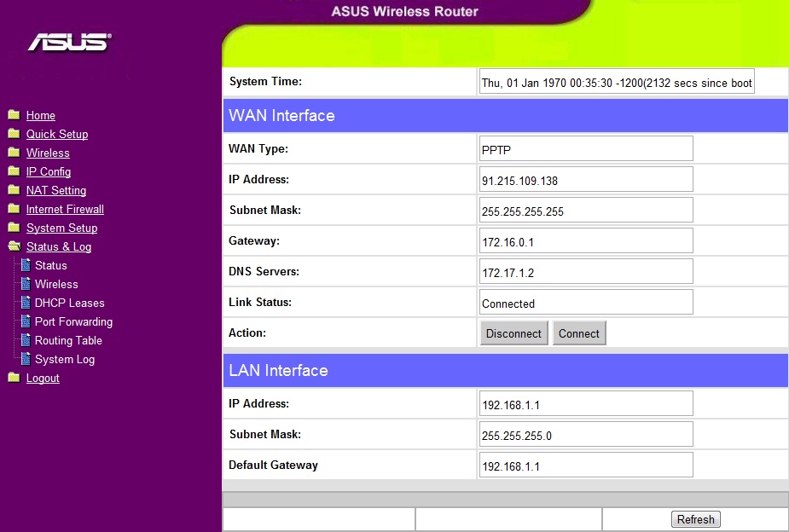Click the Gateway: label
789x532 pixels.
point(254,241)
